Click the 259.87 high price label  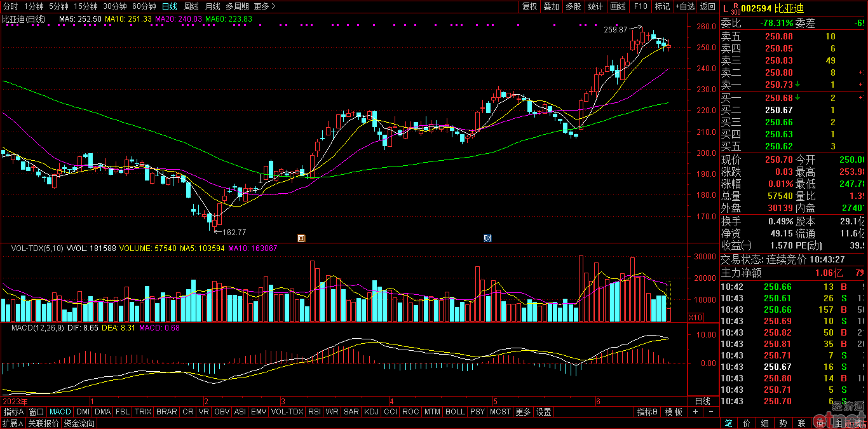pos(615,30)
